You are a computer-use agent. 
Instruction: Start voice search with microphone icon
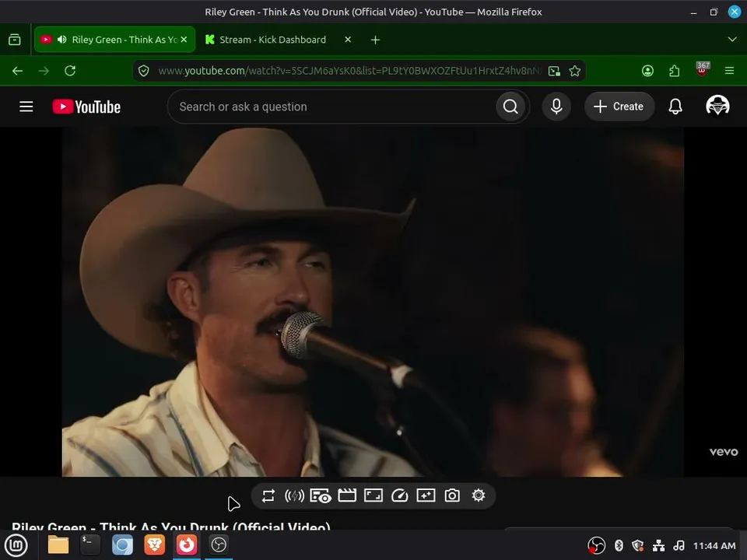coord(556,107)
